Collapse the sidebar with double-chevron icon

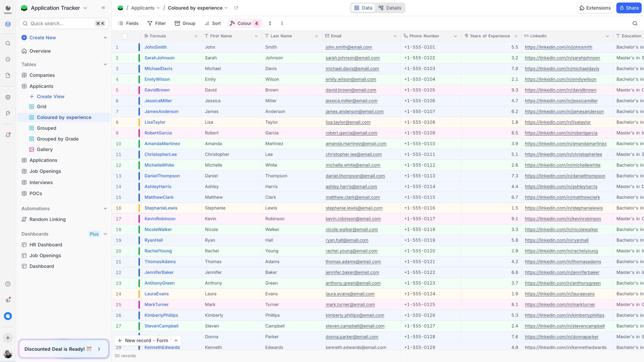coord(103,8)
